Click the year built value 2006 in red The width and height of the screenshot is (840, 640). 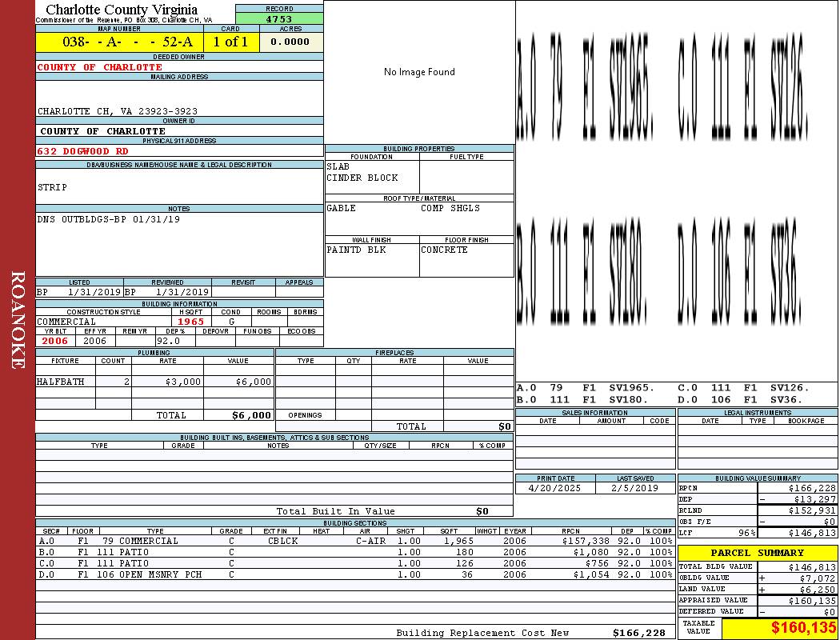(54, 341)
